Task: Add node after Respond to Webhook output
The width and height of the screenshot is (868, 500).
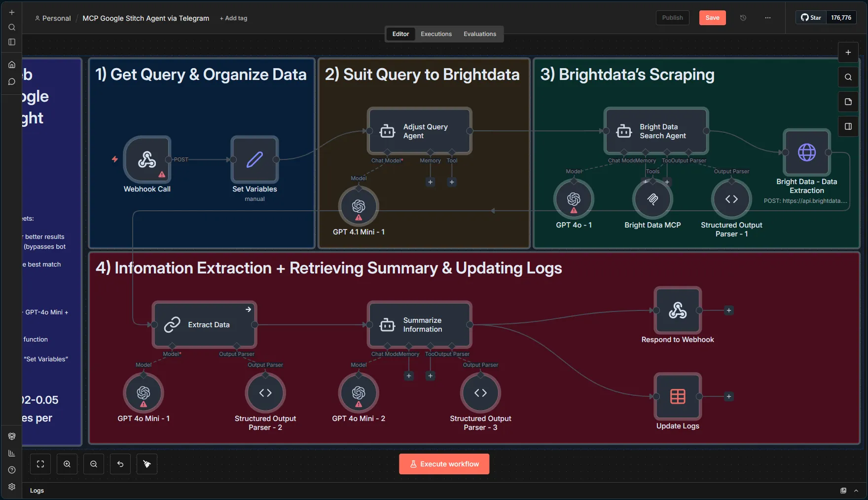Action: 729,310
